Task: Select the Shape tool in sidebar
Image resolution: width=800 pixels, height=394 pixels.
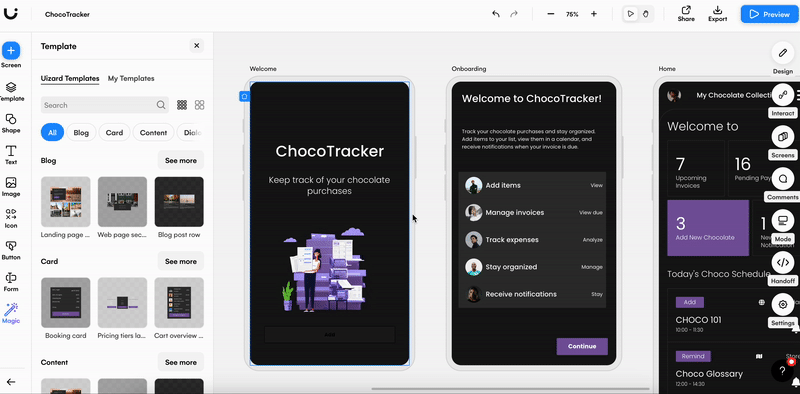Action: tap(11, 119)
